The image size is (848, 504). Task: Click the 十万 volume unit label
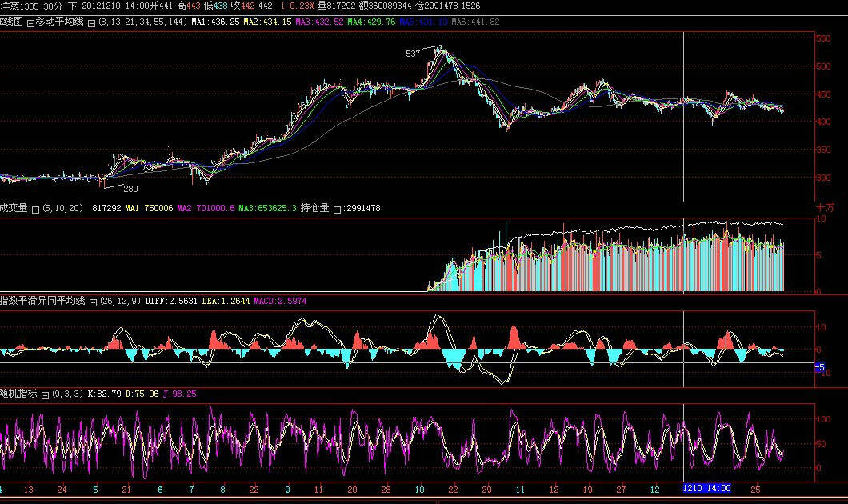[x=826, y=208]
